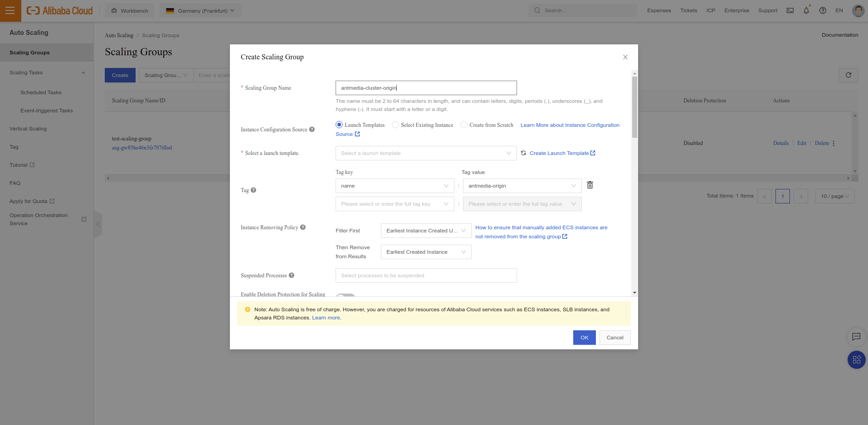
Task: Close the Create Scaling Group dialog
Action: click(x=625, y=57)
